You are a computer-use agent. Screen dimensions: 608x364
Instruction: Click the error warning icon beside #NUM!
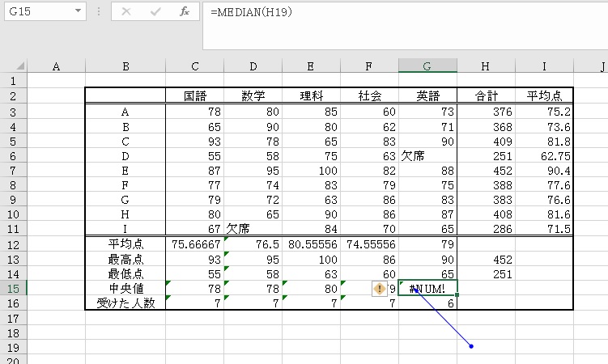pyautogui.click(x=379, y=288)
